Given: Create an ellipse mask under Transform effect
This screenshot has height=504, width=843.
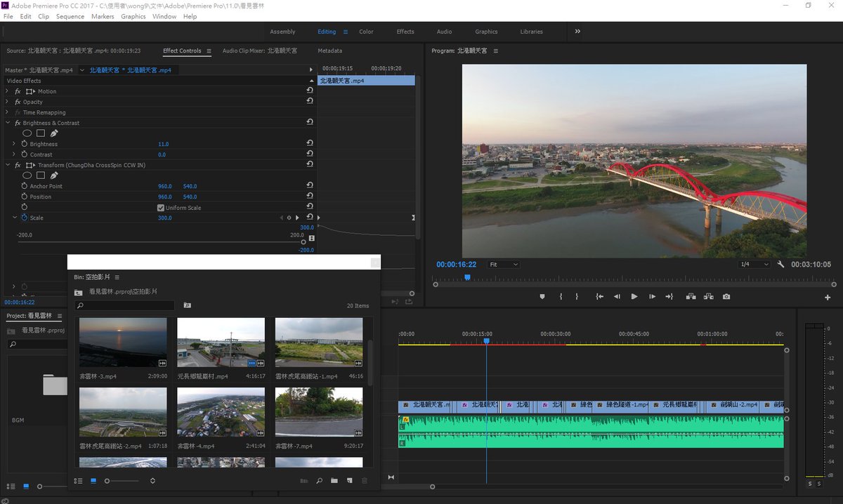Looking at the screenshot, I should (x=27, y=175).
